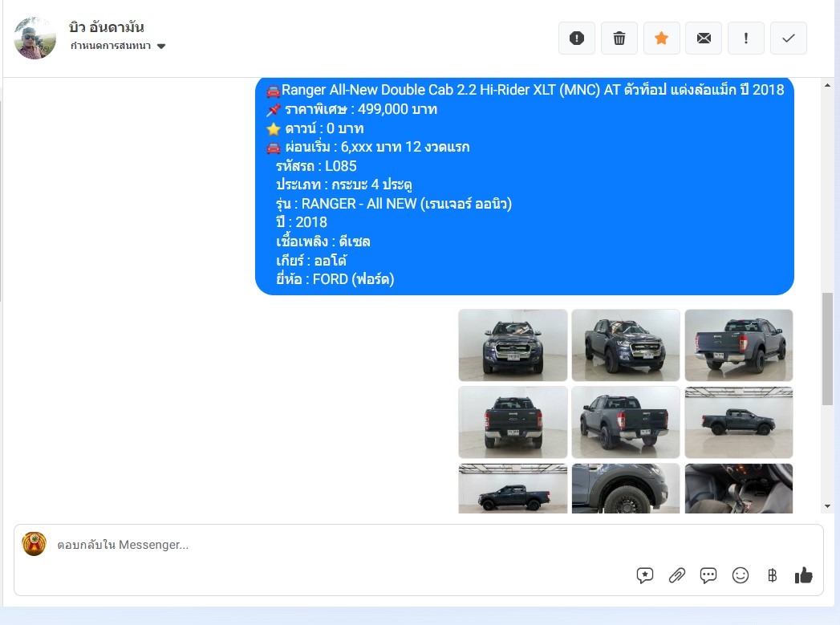Image resolution: width=840 pixels, height=625 pixels.
Task: Open the rear three-quarter view photo in the first row
Action: pos(739,345)
